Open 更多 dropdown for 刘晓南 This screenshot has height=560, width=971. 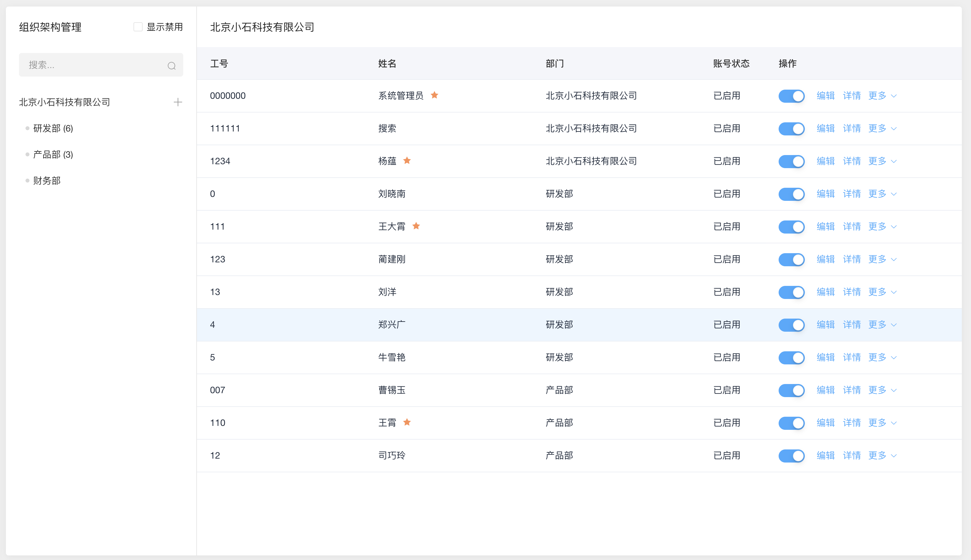[883, 194]
